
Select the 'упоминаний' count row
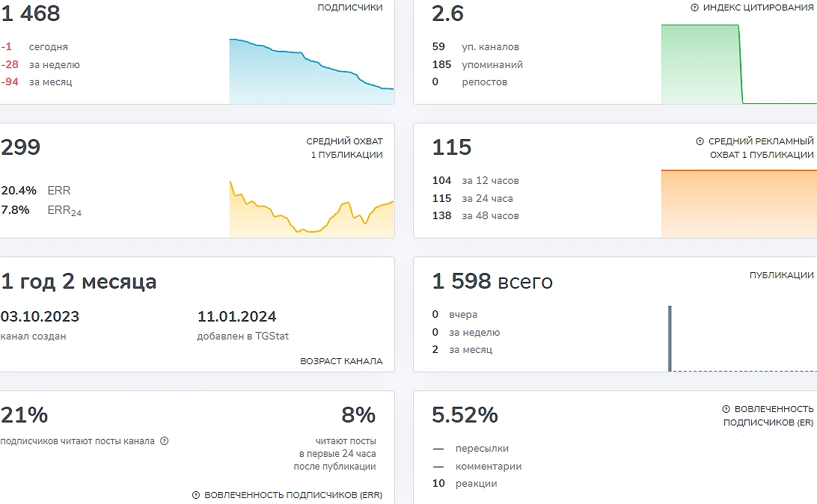point(477,65)
